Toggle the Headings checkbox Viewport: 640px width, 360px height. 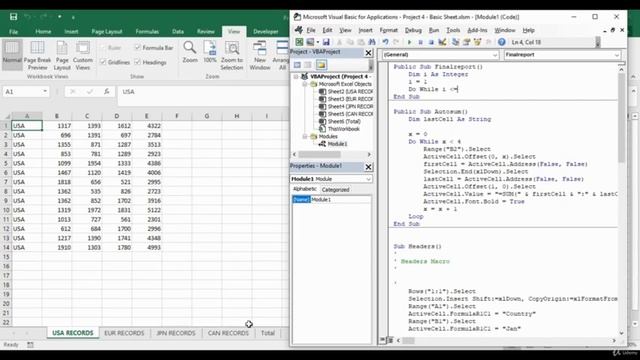coord(138,62)
